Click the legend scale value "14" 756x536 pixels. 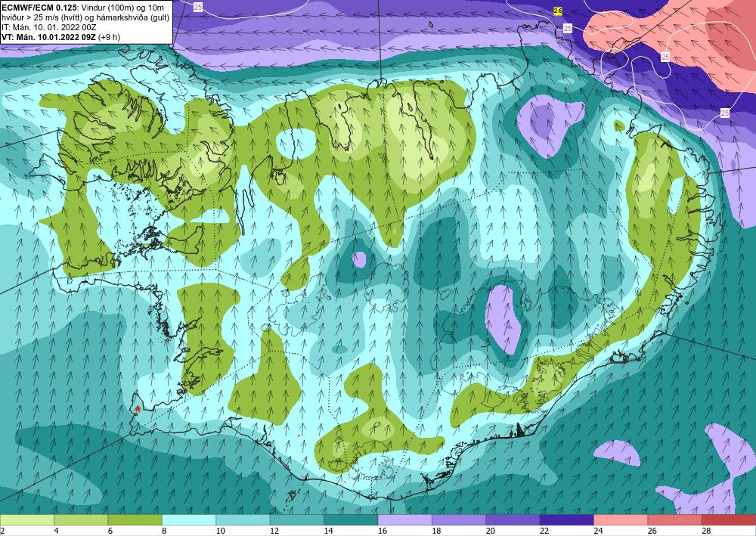(x=328, y=531)
